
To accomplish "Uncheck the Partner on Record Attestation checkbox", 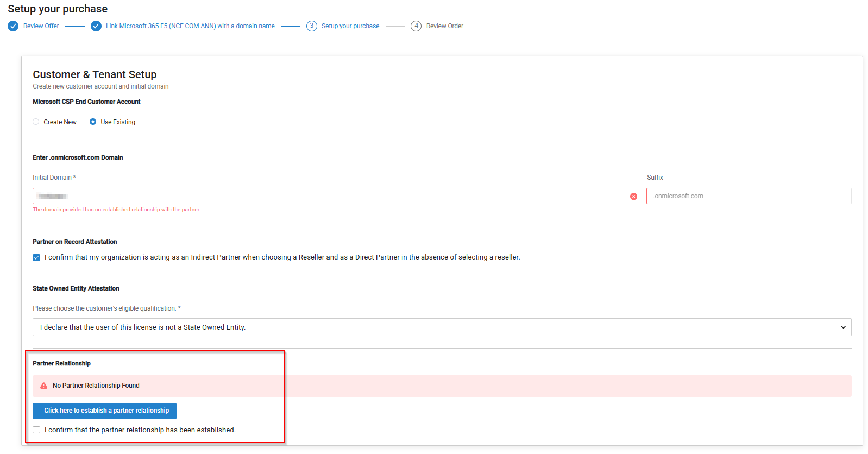I will tap(36, 257).
